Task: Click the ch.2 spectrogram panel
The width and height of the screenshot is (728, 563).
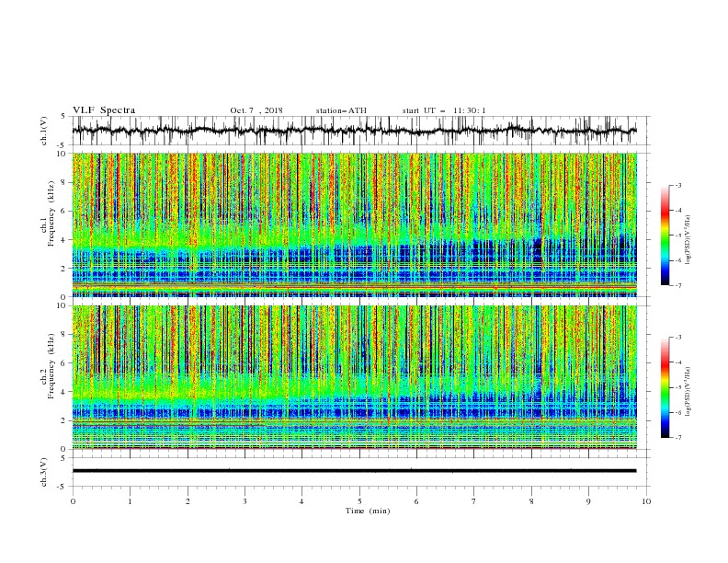Action: (x=355, y=377)
